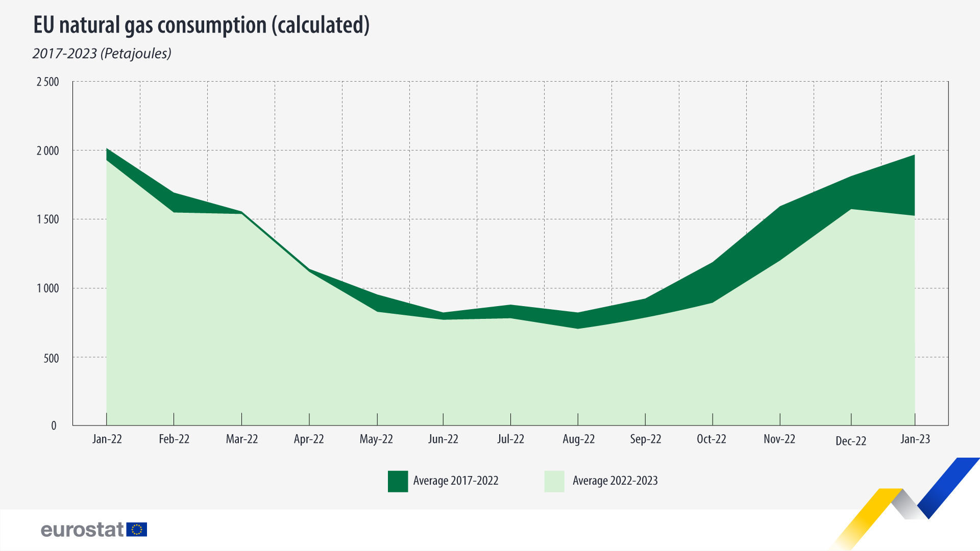Click the chart title text
The height and width of the screenshot is (551, 980).
click(201, 26)
